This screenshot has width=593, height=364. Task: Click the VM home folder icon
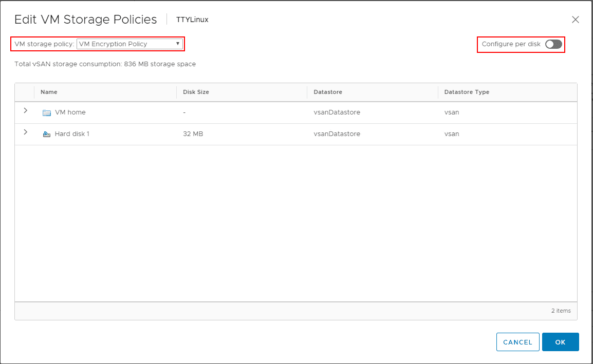click(x=47, y=113)
